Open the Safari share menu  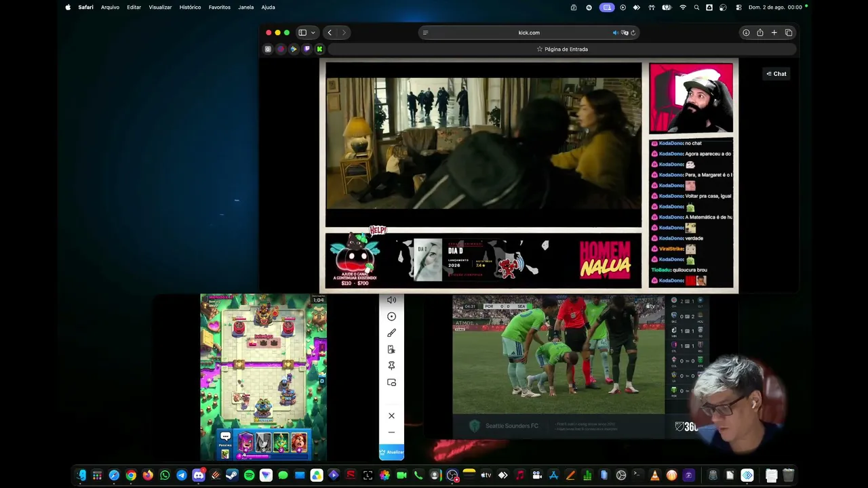click(x=760, y=33)
